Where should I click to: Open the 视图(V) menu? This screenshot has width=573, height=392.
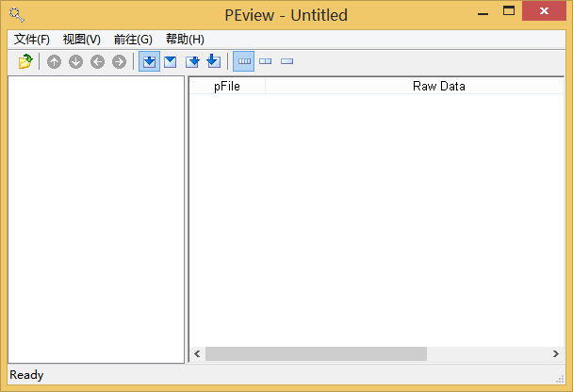pos(82,39)
